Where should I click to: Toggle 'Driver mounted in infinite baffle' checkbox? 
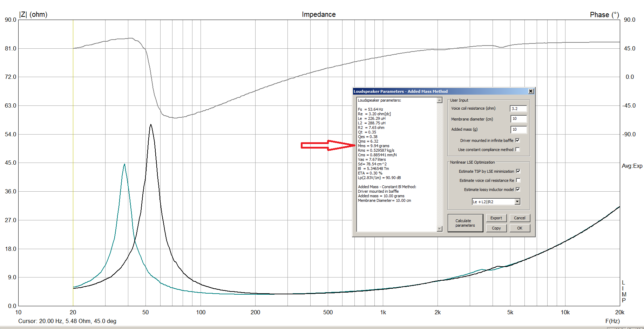click(517, 140)
